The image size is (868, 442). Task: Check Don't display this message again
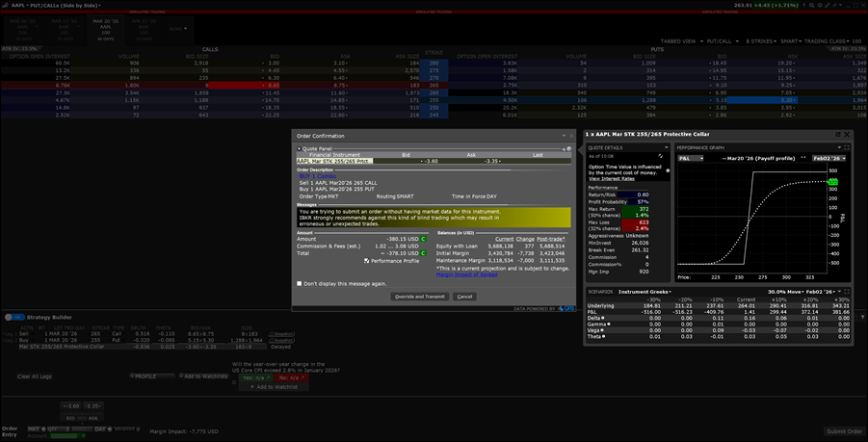pyautogui.click(x=300, y=284)
